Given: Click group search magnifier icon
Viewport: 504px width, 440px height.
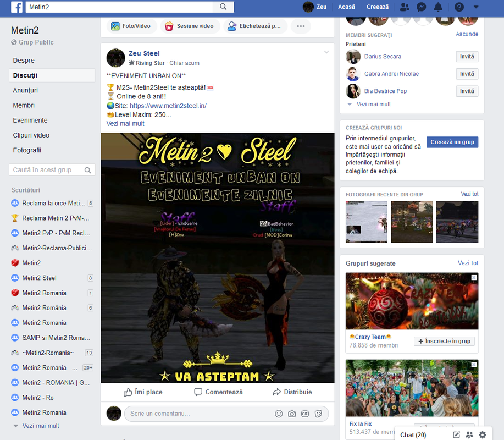Looking at the screenshot, I should point(87,170).
